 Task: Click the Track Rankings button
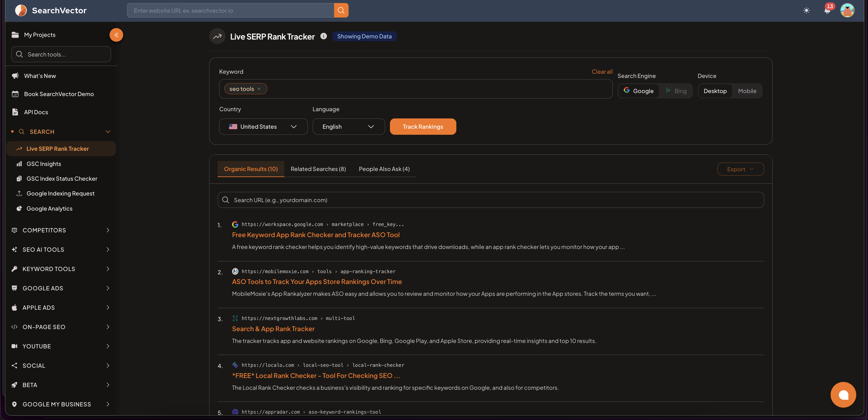click(423, 127)
